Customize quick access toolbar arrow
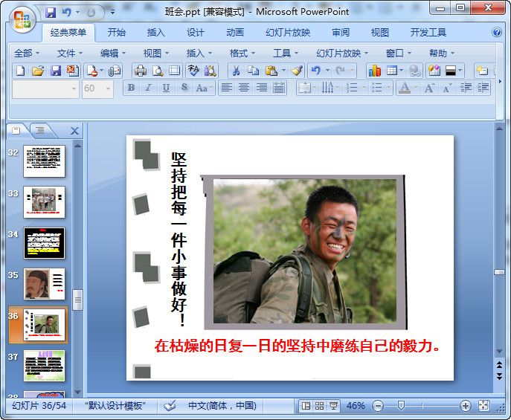 (112, 13)
